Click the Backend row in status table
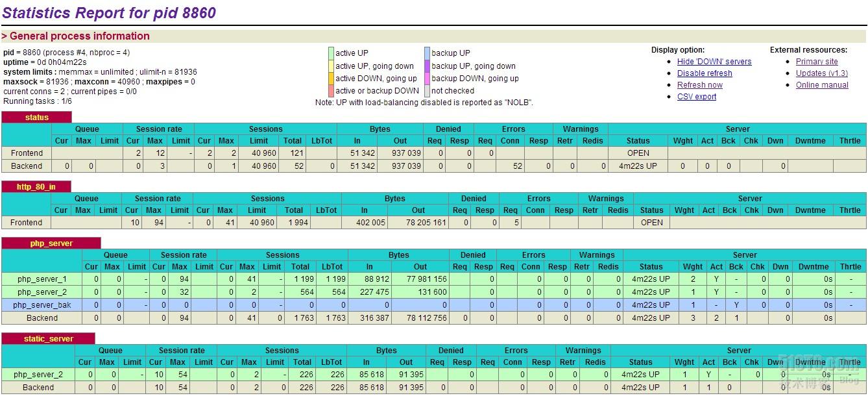This screenshot has width=868, height=398. coord(434,166)
